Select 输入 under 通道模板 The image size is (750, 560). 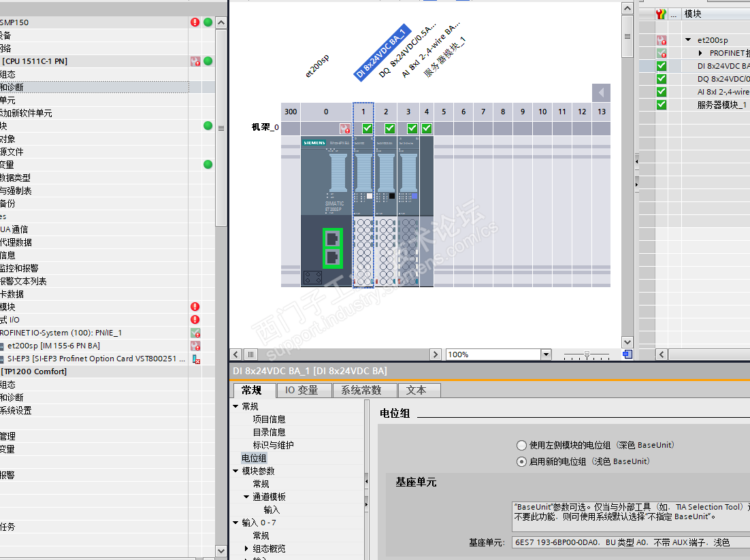click(x=271, y=510)
